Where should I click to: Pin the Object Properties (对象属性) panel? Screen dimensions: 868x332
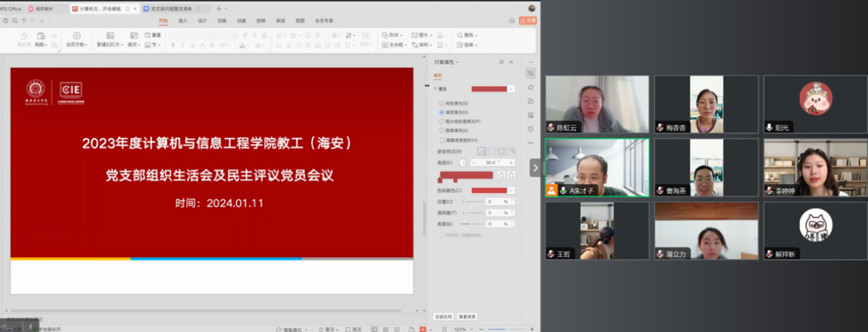click(x=502, y=62)
